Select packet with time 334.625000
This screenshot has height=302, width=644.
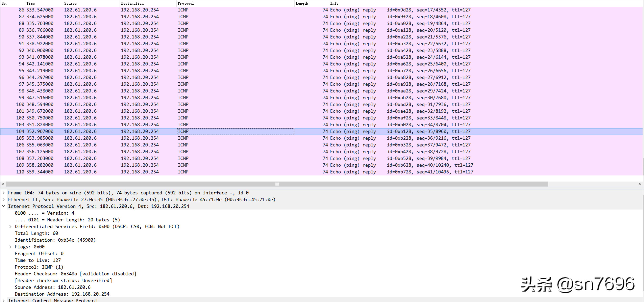coord(321,17)
